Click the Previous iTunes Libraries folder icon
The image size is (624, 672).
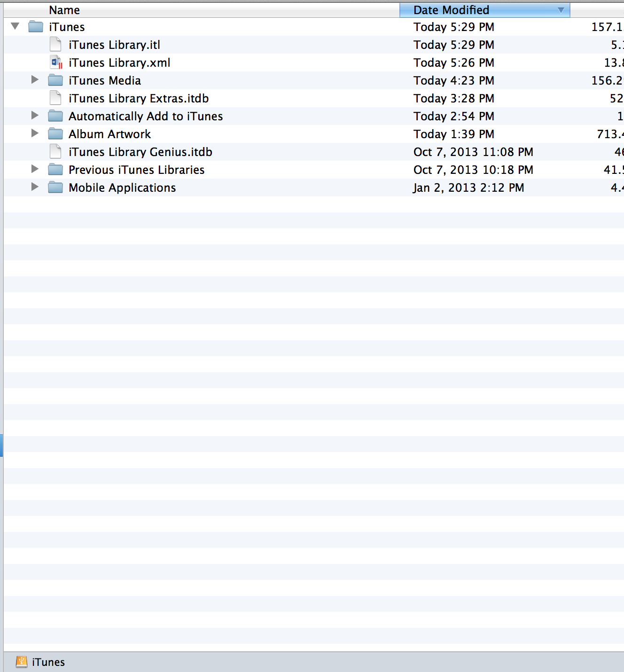coord(55,170)
